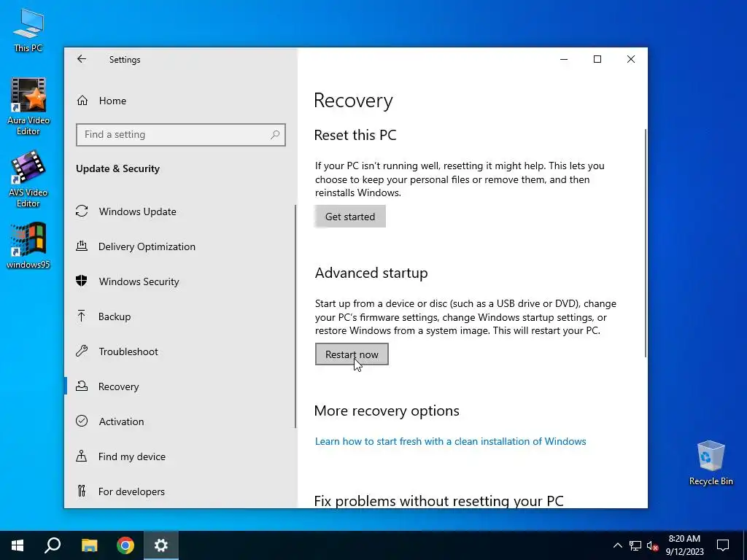
Task: Select This PC desktop icon
Action: pyautogui.click(x=28, y=30)
